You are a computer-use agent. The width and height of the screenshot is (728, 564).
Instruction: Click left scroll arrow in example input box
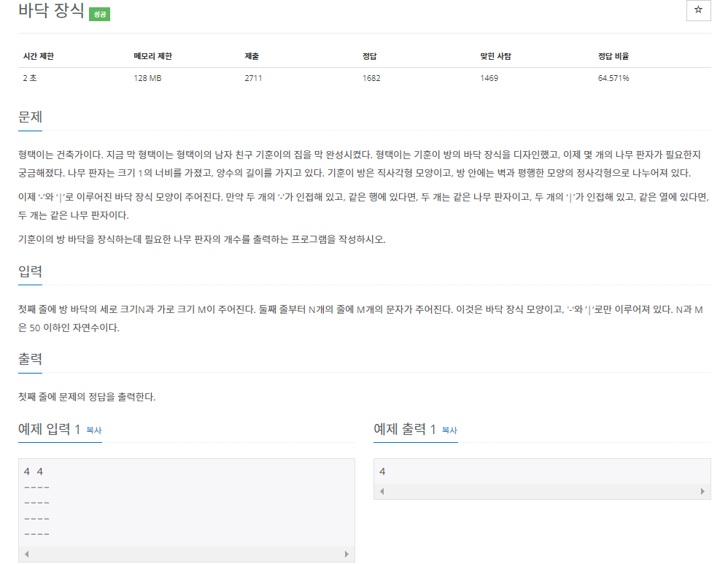click(27, 554)
